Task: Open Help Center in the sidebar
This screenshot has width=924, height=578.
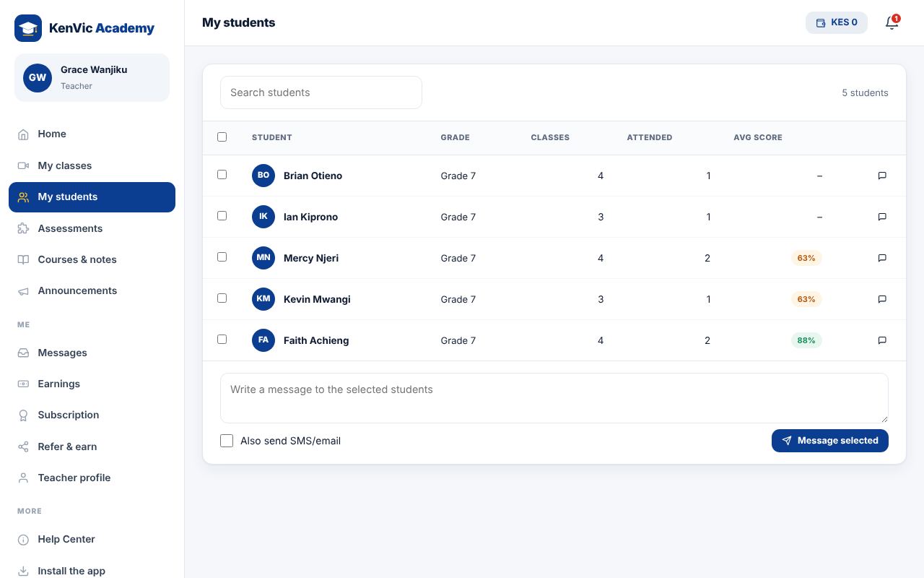Action: click(x=92, y=539)
